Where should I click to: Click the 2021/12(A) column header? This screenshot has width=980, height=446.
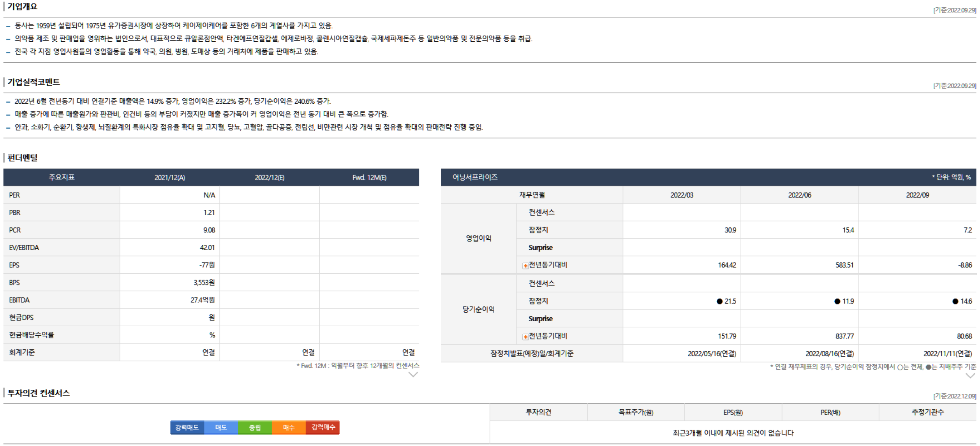170,178
